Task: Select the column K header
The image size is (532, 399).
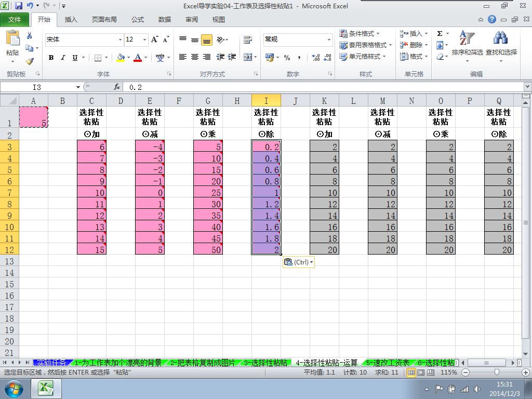Action: pos(324,100)
